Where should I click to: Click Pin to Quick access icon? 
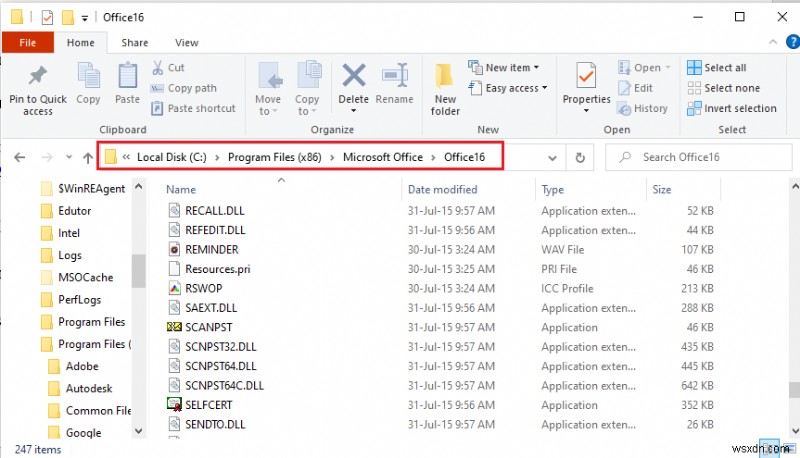point(38,75)
